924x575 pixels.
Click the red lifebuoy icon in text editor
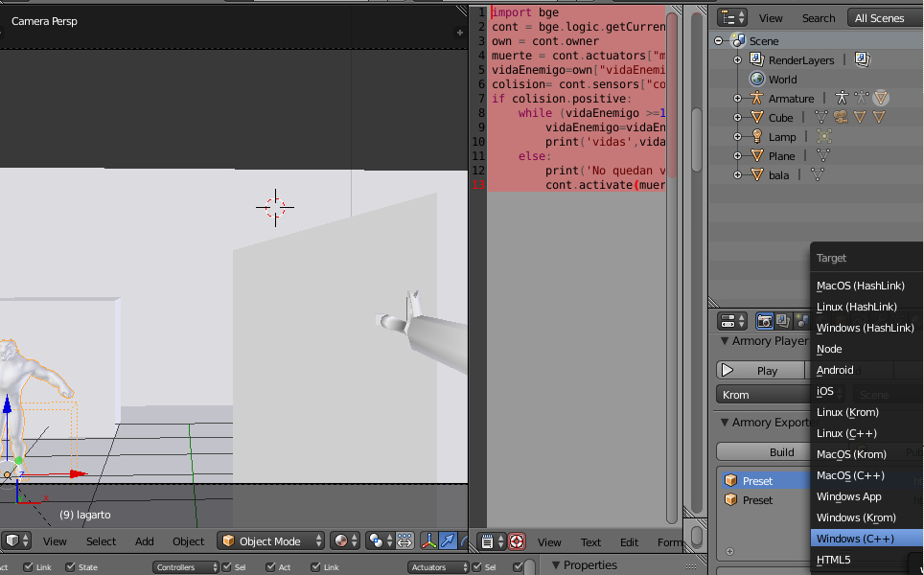517,541
